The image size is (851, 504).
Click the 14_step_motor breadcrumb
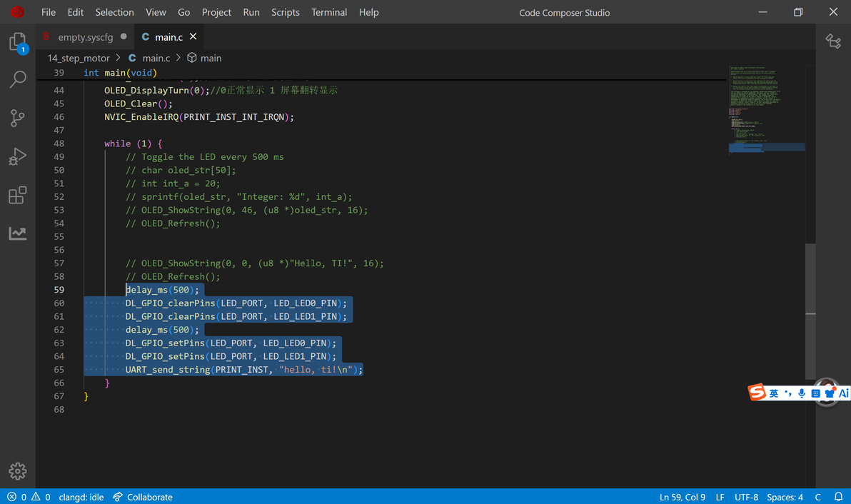pos(79,58)
